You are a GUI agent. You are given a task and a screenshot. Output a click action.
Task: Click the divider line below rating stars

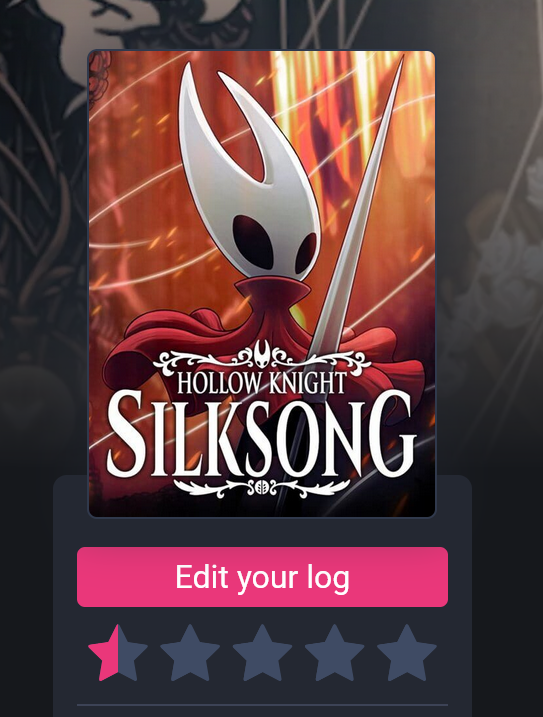[262, 705]
